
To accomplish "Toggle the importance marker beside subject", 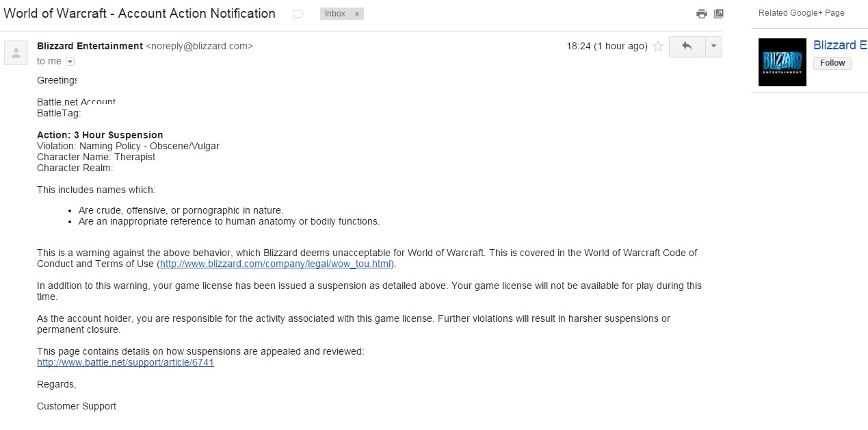I will (x=298, y=14).
